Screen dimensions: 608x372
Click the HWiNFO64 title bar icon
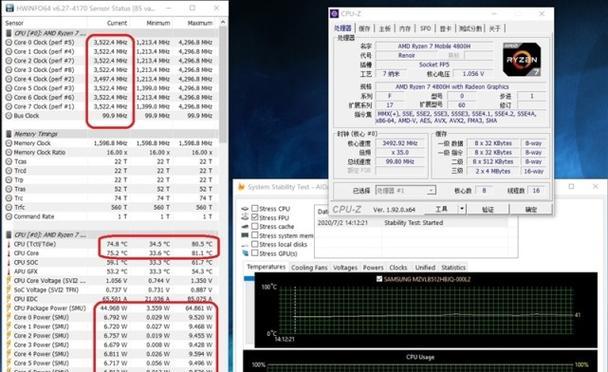(9, 8)
